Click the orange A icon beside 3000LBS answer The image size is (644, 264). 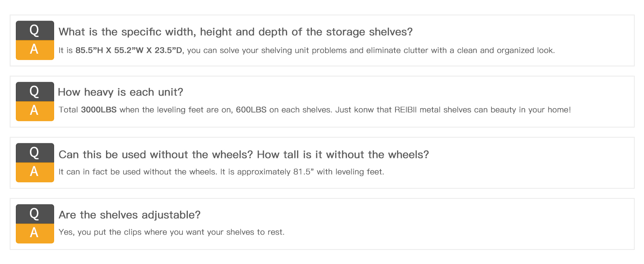(x=35, y=111)
